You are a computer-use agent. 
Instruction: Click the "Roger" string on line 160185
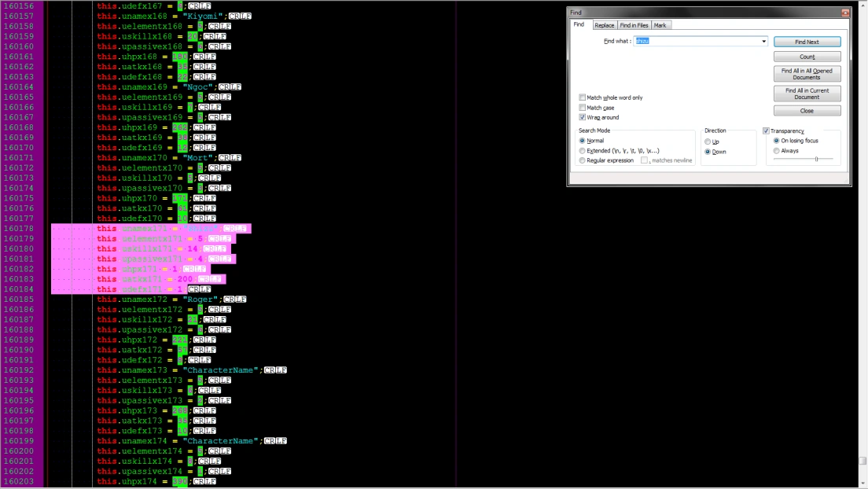(x=200, y=300)
